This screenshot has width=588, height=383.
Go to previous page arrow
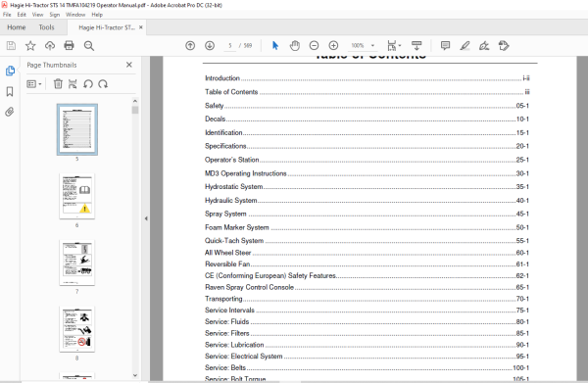click(190, 46)
